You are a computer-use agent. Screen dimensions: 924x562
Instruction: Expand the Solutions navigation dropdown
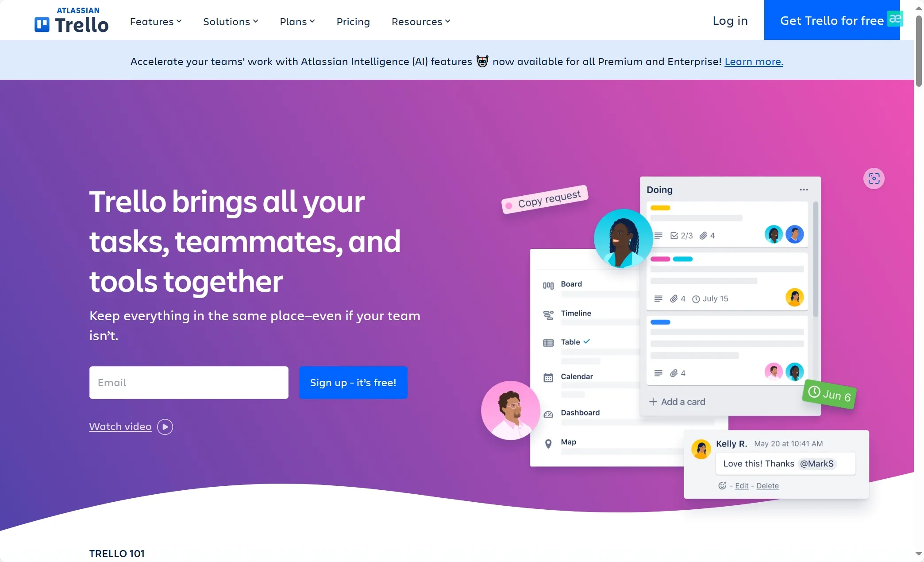pyautogui.click(x=231, y=21)
